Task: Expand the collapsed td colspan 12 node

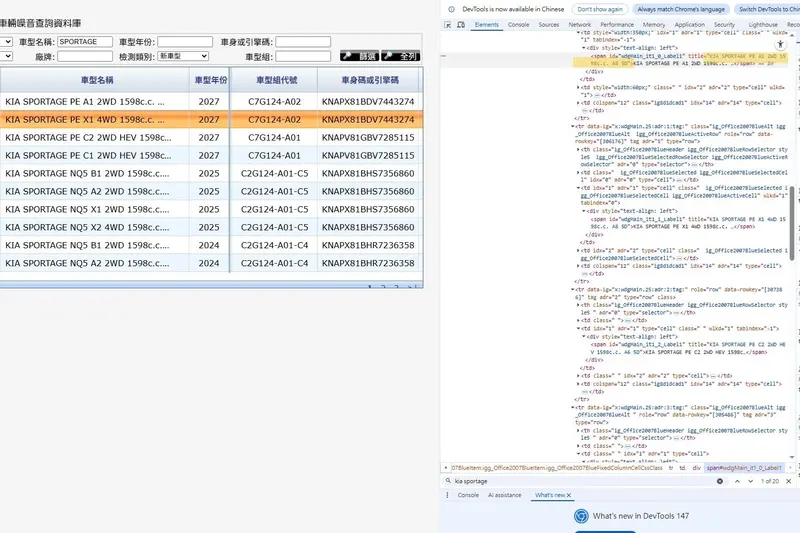Action: [579, 101]
